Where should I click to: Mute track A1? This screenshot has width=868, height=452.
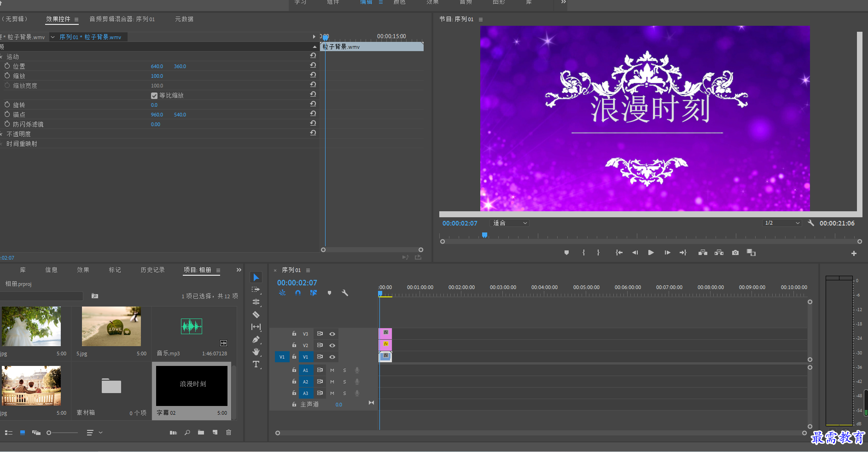[332, 370]
